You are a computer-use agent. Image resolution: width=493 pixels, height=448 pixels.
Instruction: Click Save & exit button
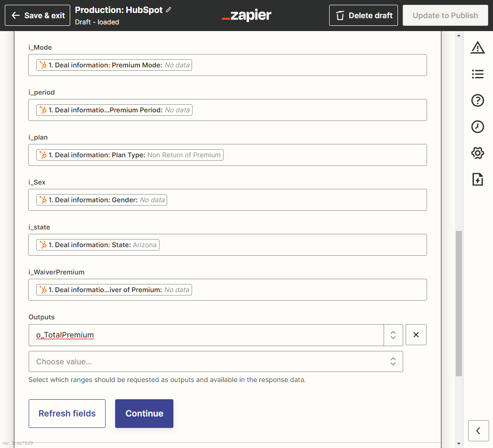click(38, 15)
